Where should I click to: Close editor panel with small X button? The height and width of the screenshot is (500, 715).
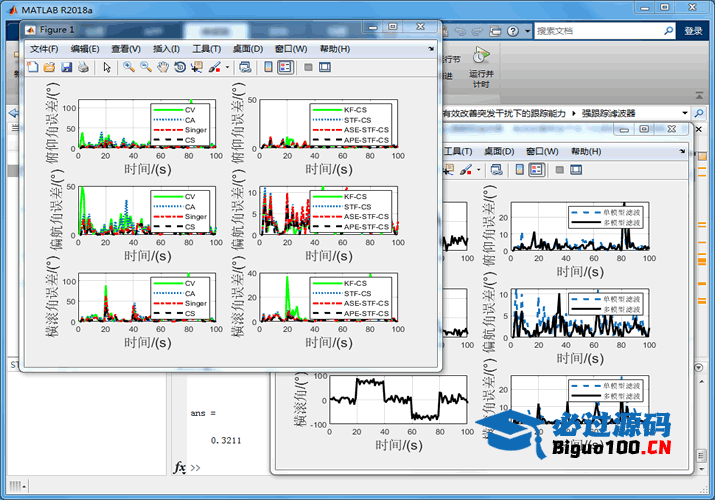tap(699, 129)
